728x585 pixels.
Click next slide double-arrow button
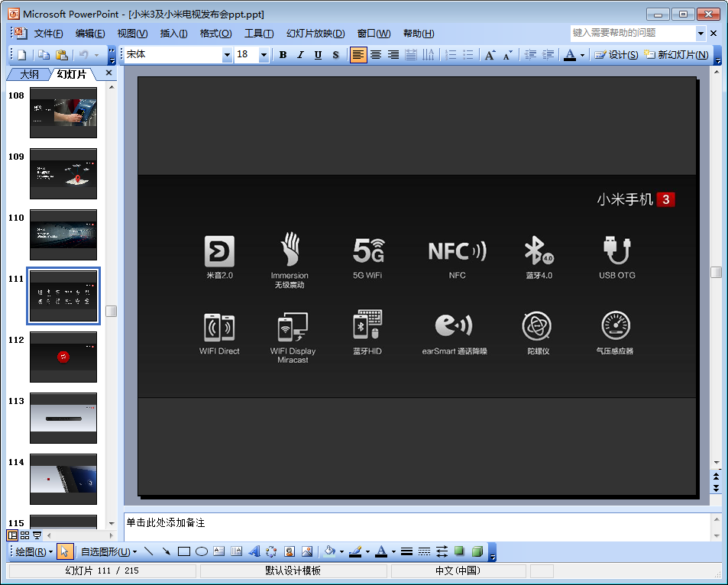(716, 488)
